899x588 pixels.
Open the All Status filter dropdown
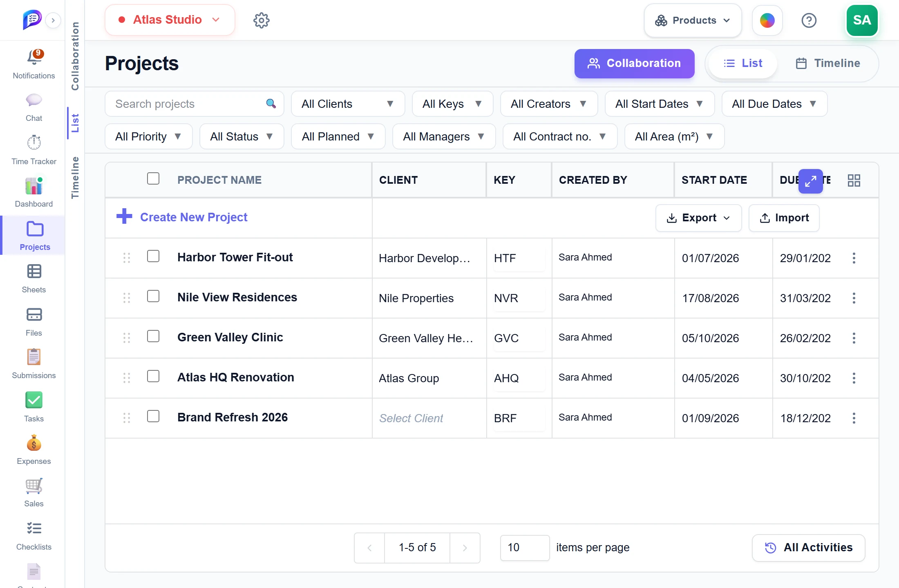[x=242, y=136]
